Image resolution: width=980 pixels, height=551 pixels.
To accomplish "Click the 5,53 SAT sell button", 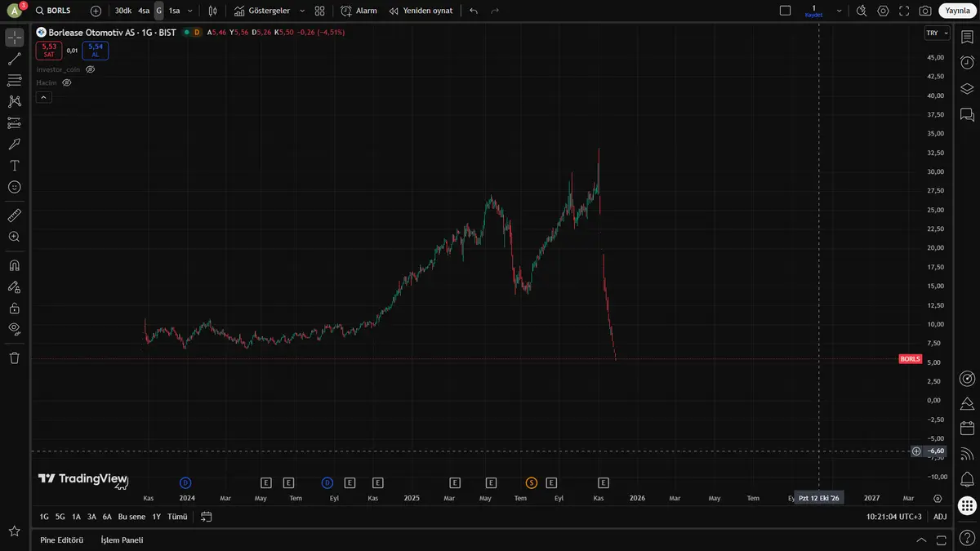I will click(49, 50).
